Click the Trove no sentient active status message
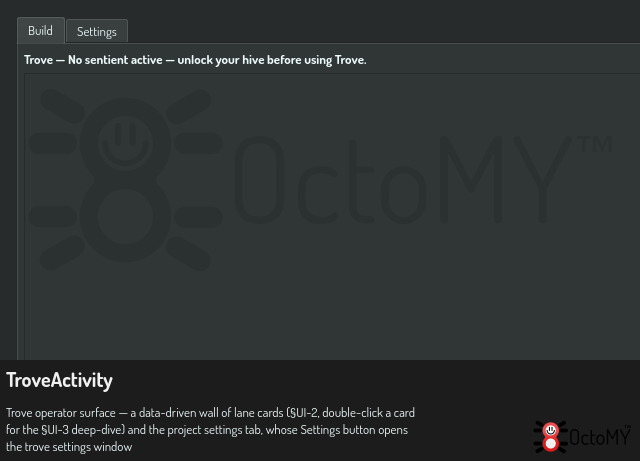The height and width of the screenshot is (461, 640). [x=195, y=60]
